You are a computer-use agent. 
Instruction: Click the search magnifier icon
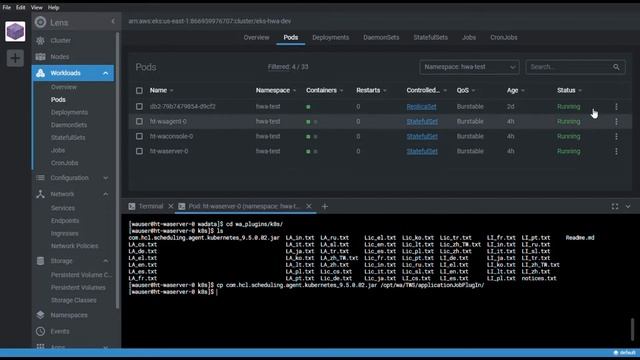click(x=616, y=67)
